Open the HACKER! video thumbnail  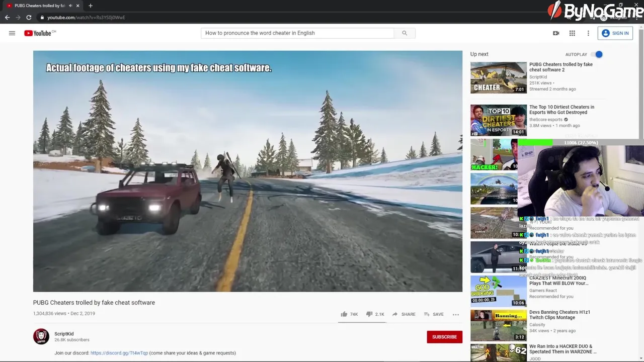coord(494,155)
